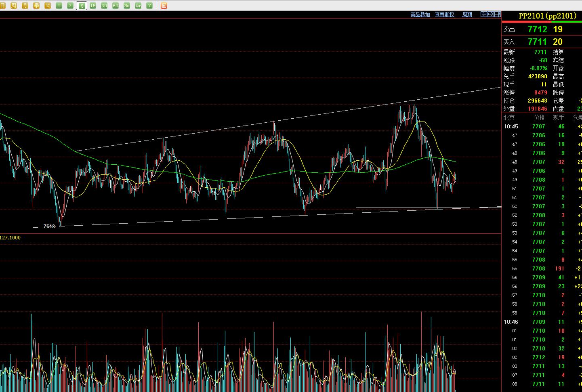Click the outer volume value 191846
This screenshot has width=582, height=392.
[538, 109]
